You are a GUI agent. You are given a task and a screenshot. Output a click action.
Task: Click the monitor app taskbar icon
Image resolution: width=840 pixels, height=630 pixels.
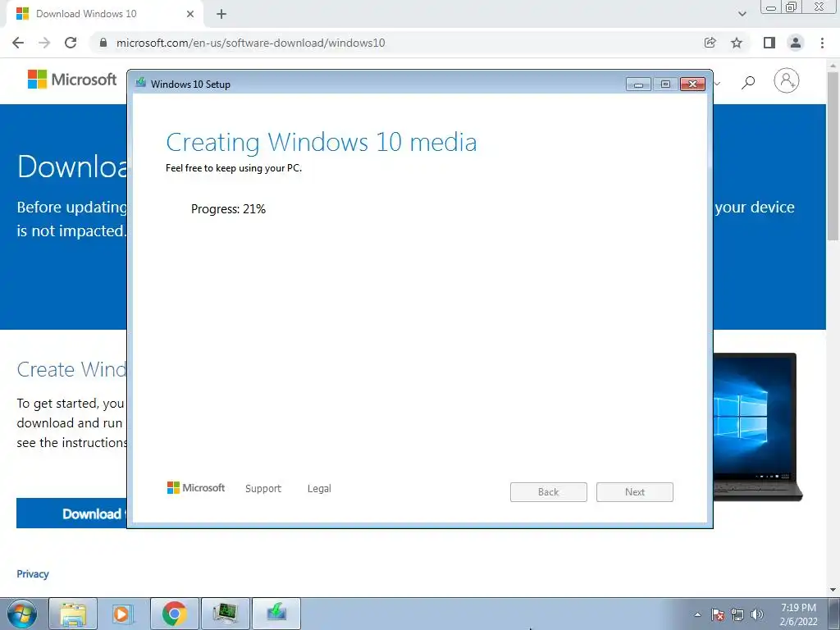tap(226, 614)
